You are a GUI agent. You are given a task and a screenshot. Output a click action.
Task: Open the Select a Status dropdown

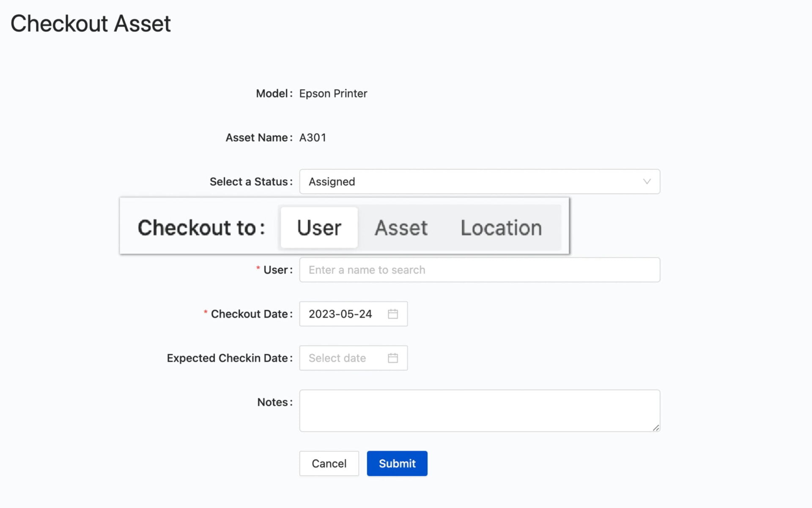[480, 182]
